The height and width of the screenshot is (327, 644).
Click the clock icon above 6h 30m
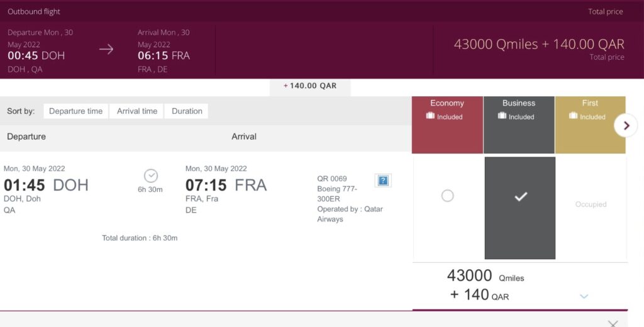(151, 176)
